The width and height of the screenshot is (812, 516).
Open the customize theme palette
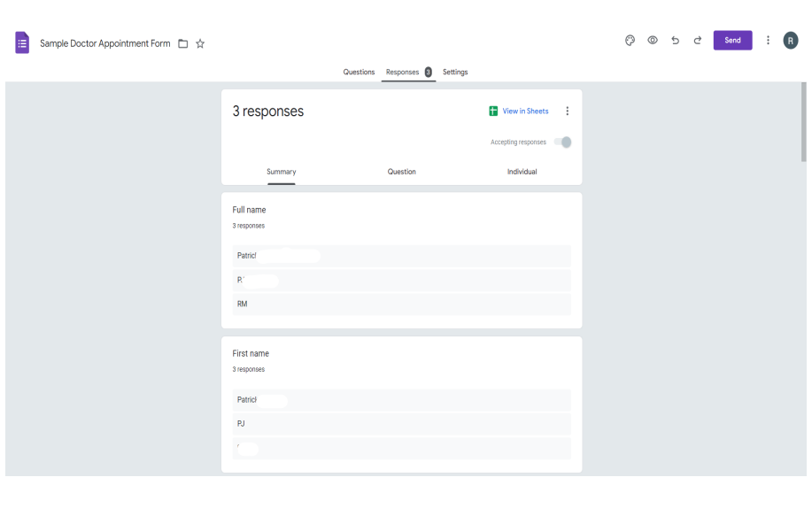630,41
